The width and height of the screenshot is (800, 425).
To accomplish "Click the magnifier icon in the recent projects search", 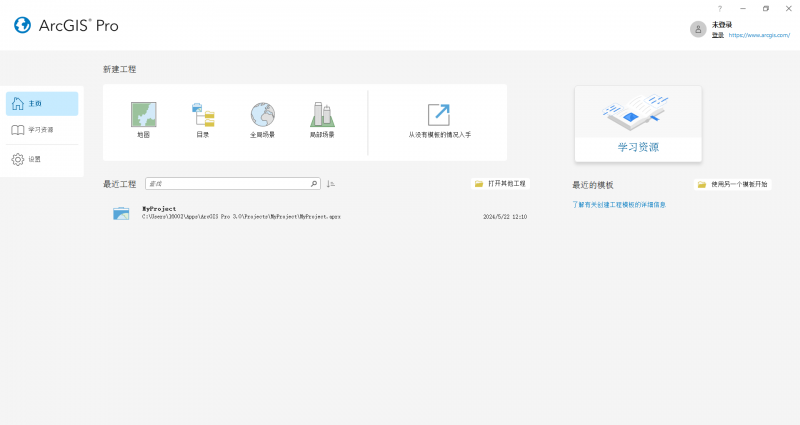I will pos(313,184).
